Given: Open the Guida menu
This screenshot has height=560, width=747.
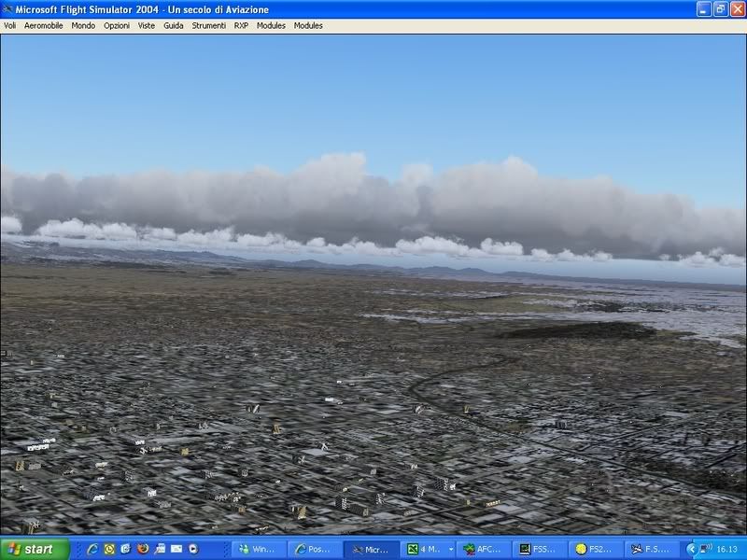Looking at the screenshot, I should click(x=174, y=26).
